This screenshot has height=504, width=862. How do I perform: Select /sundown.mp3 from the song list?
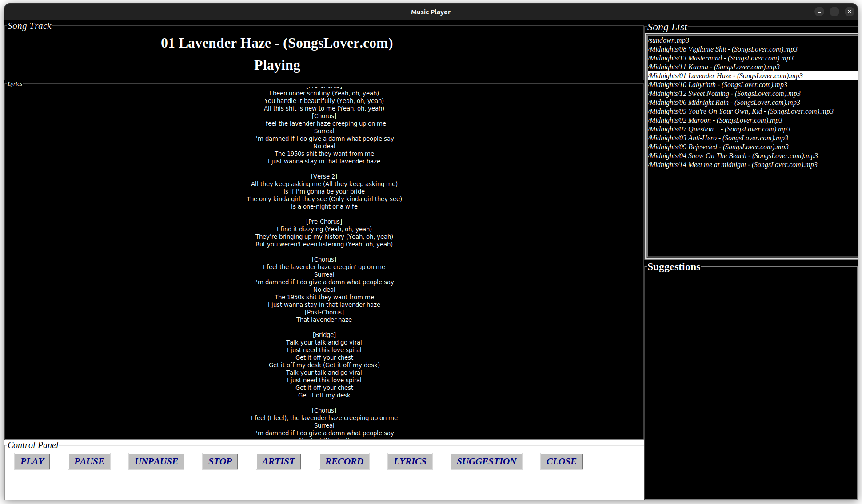[x=668, y=40]
